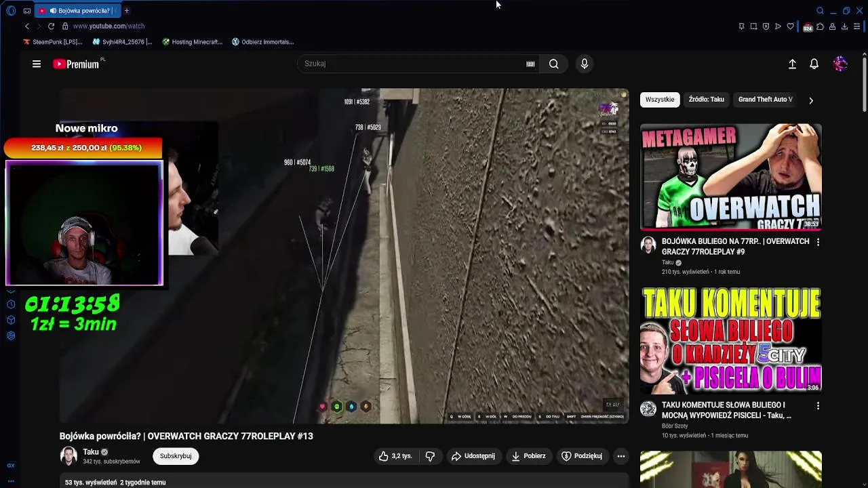
Task: Open the YouTube notifications bell
Action: (x=814, y=64)
